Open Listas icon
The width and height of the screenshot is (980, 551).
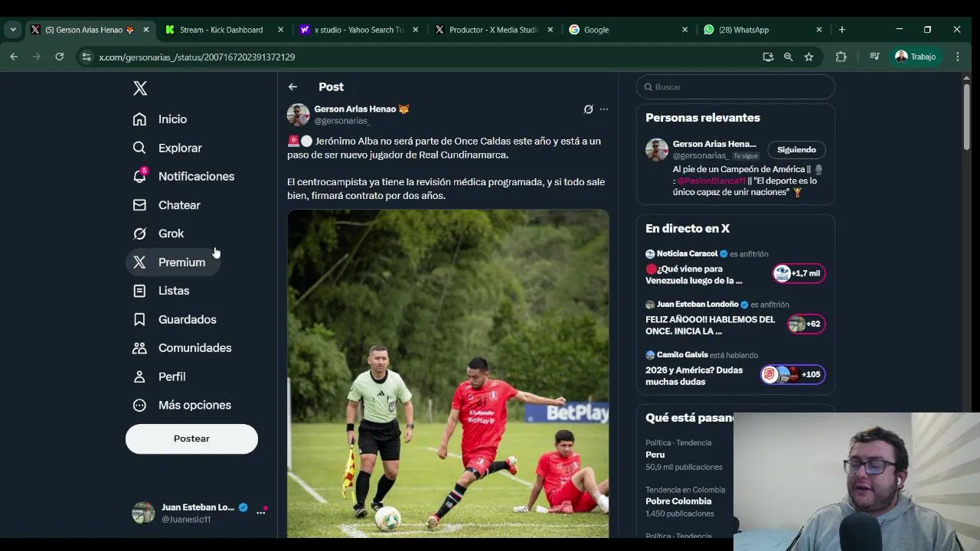point(139,291)
